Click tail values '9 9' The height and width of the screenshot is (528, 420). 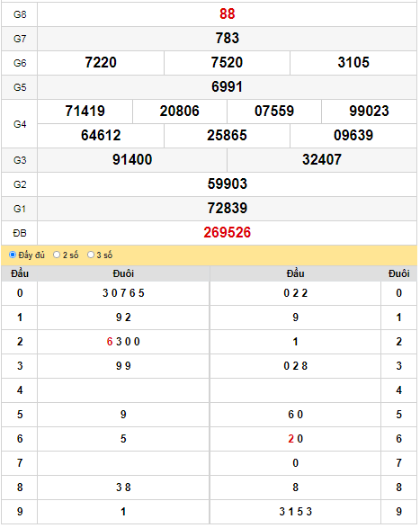[123, 366]
